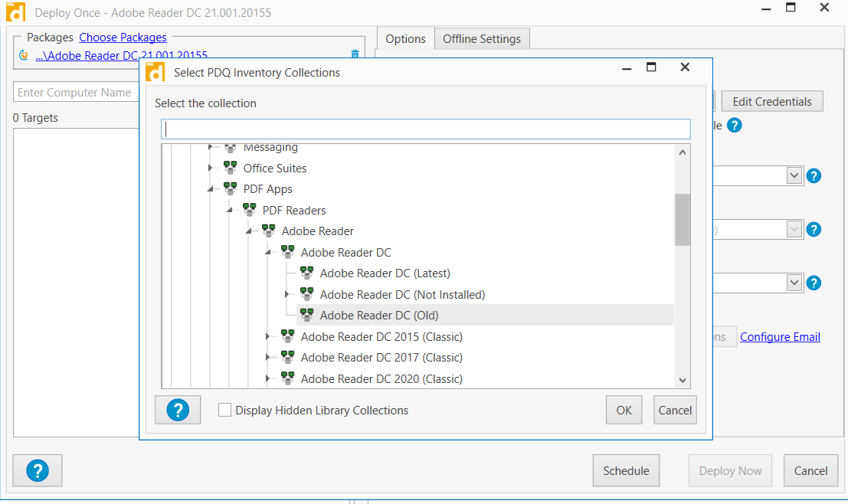
Task: Select the PDF Readers collection
Action: click(293, 210)
